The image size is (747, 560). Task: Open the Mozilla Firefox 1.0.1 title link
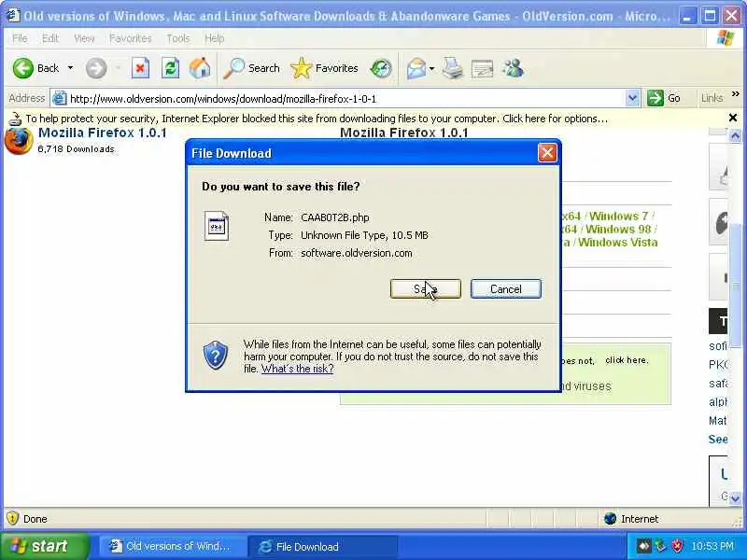[103, 133]
